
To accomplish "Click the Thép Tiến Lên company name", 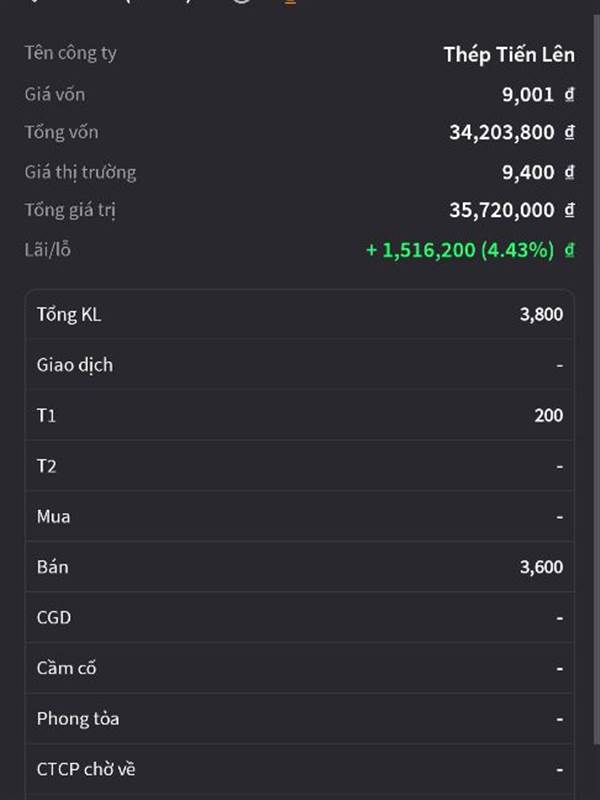I will [x=509, y=55].
